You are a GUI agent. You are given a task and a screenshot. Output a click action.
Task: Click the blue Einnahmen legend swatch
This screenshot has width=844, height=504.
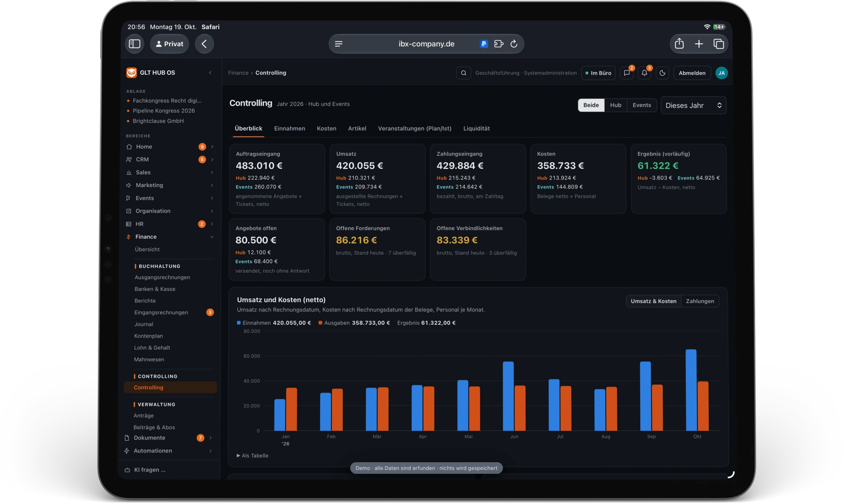coord(239,323)
